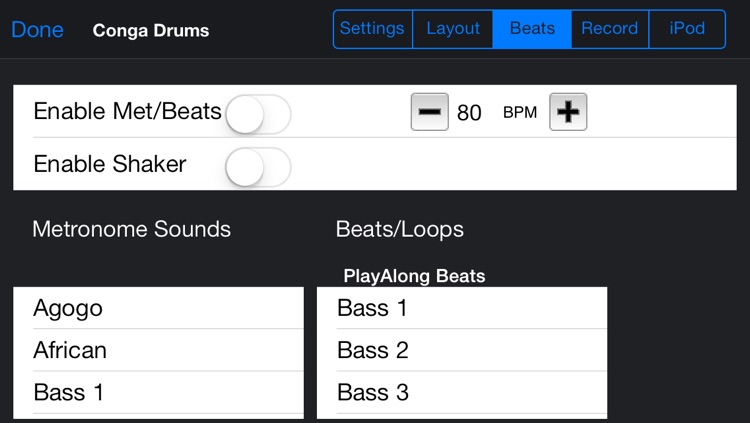Select the Beats tab
This screenshot has width=750, height=423.
pos(532,29)
